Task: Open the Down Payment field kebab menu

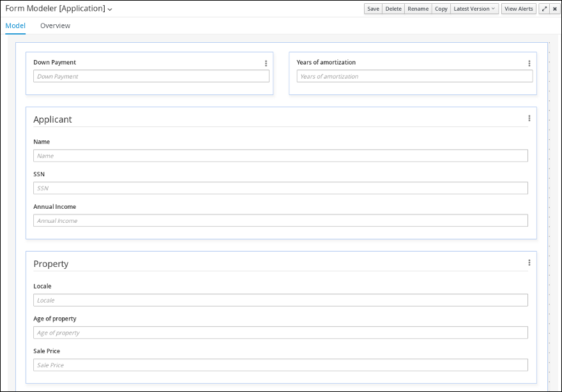Action: pos(266,63)
